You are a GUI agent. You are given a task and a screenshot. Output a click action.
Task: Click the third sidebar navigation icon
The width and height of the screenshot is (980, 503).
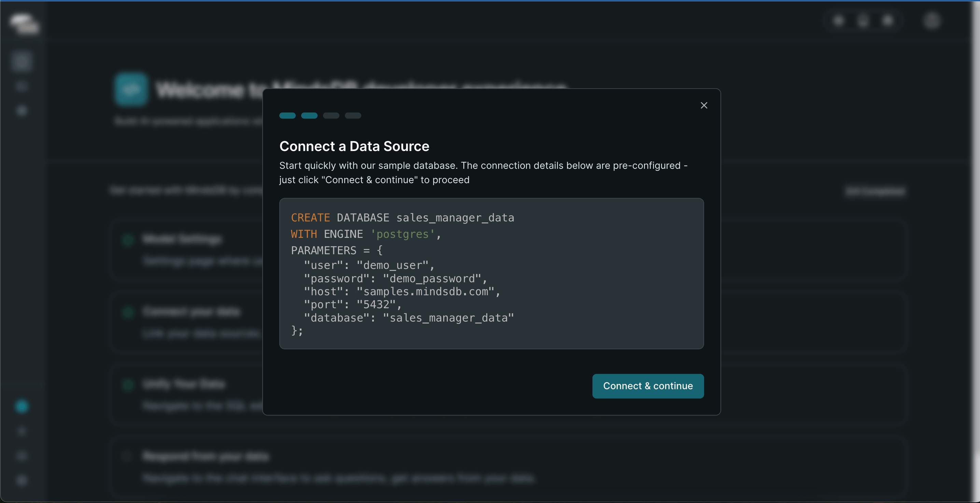[x=22, y=111]
